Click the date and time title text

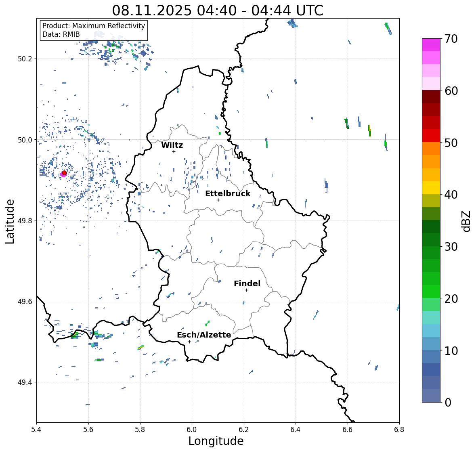[x=218, y=10]
